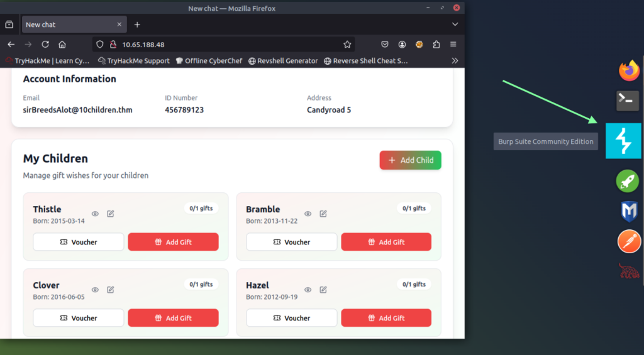The height and width of the screenshot is (355, 644).
Task: Select the New chat browser tab
Action: 69,25
